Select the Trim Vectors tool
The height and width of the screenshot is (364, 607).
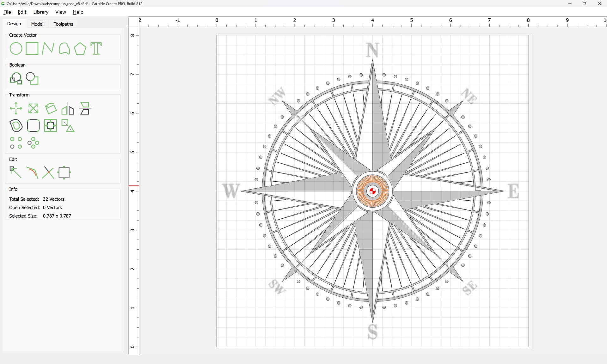48,173
